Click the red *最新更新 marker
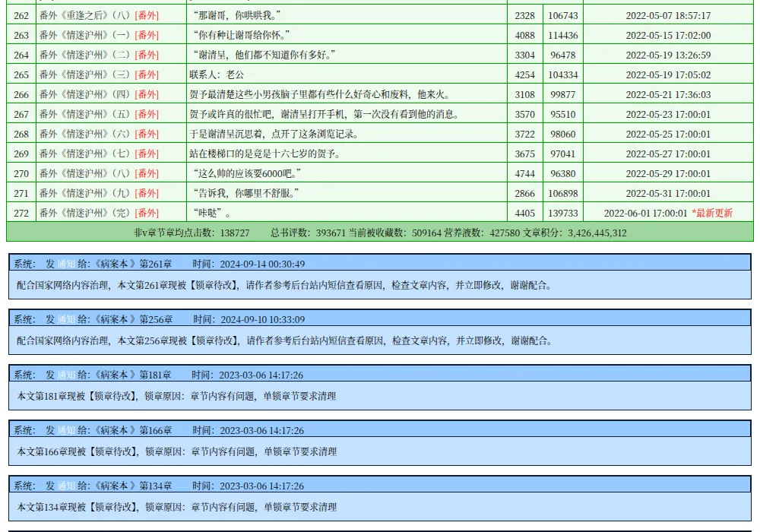Viewport: 760px width, 532px height. coord(712,214)
